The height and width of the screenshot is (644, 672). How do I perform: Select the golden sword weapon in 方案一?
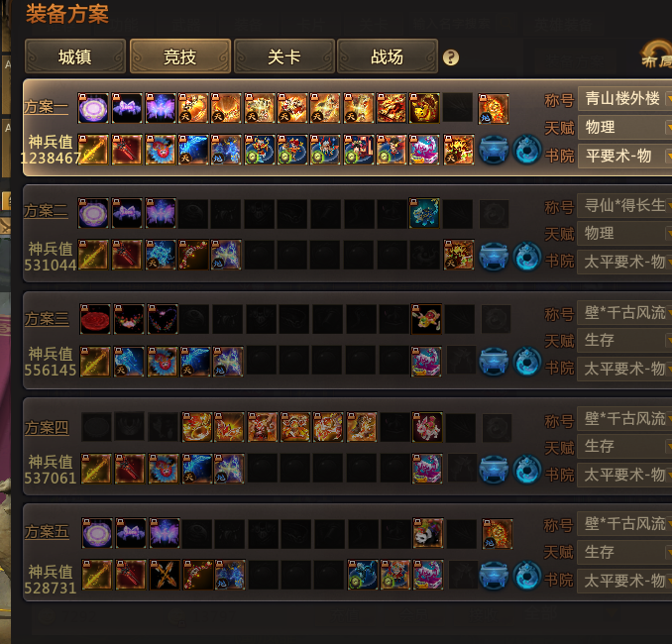93,150
